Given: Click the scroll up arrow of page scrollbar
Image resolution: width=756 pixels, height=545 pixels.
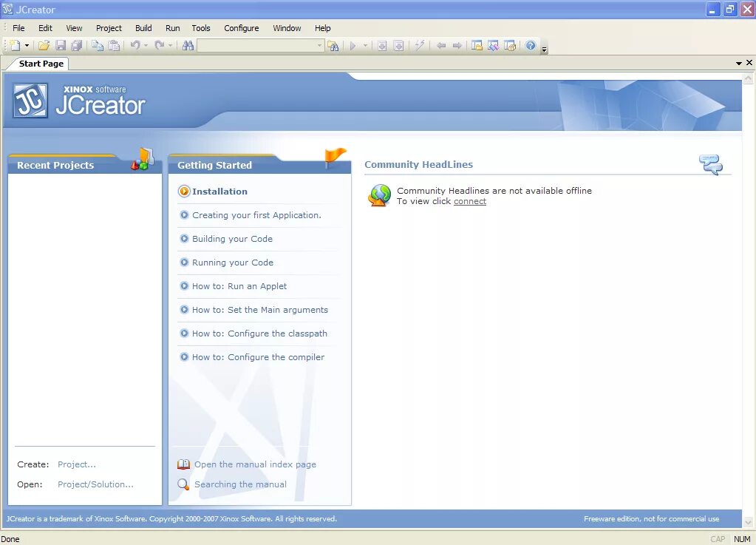Looking at the screenshot, I should (748, 78).
